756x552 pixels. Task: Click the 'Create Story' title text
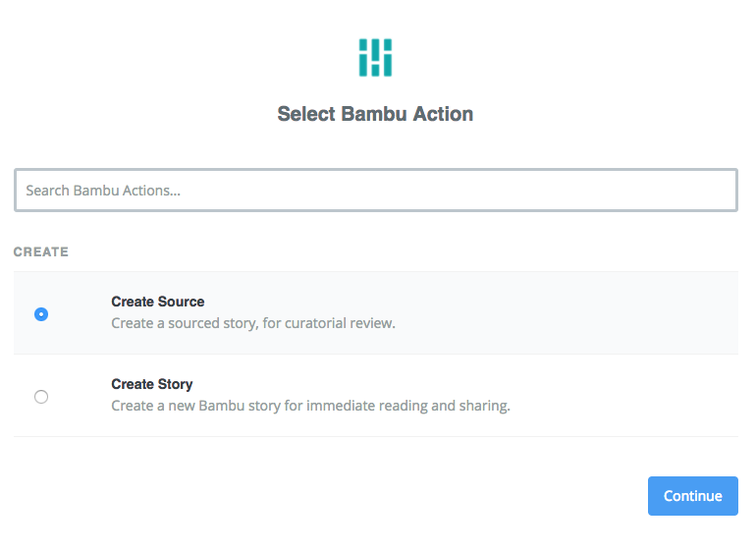152,384
